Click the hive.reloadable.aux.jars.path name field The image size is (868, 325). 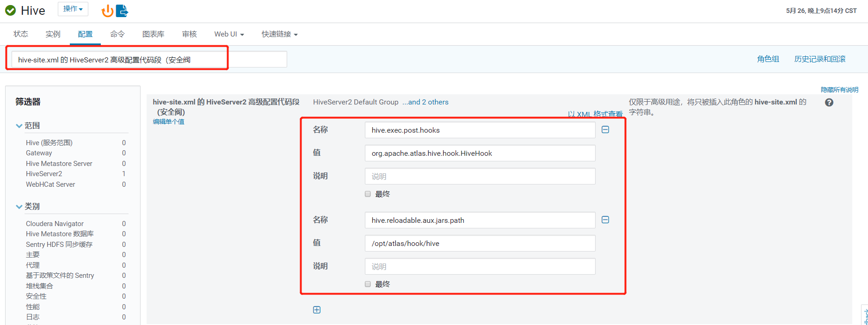pyautogui.click(x=480, y=220)
